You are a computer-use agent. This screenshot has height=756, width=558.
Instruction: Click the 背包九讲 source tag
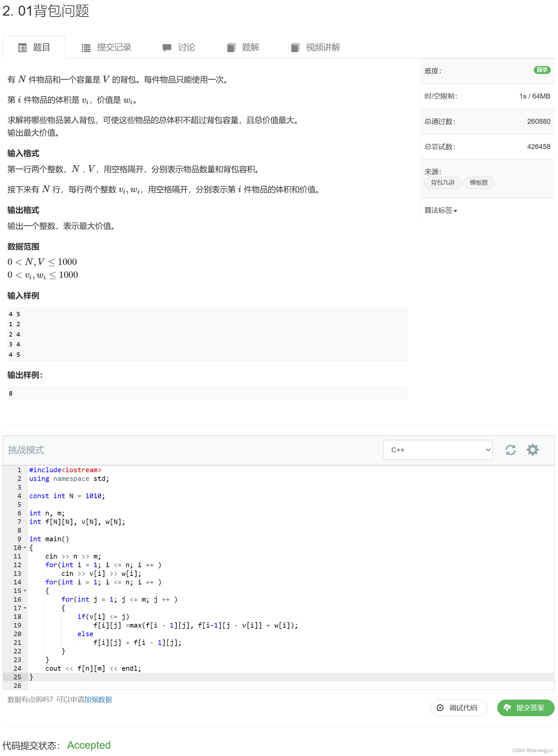tap(443, 183)
